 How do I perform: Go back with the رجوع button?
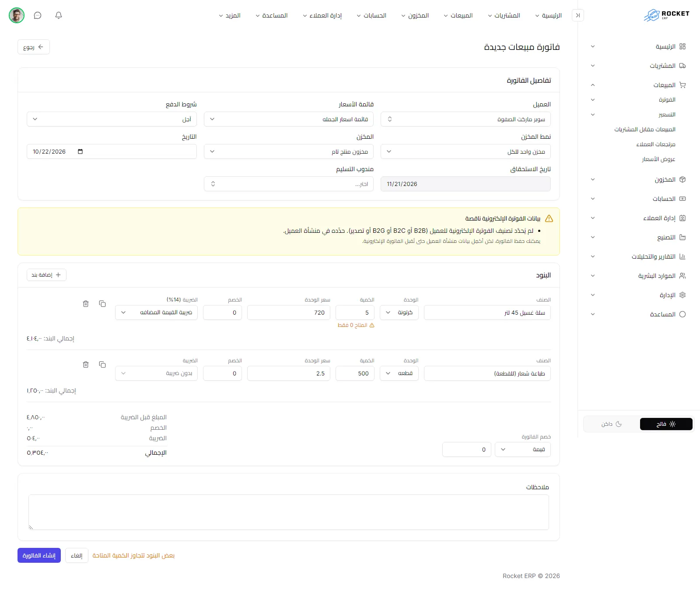(x=34, y=47)
